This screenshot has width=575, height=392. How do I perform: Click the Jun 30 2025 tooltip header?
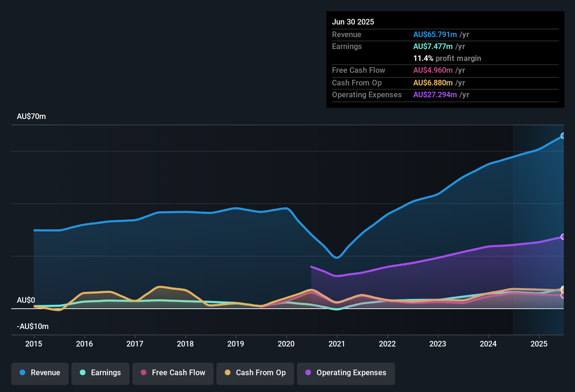353,22
